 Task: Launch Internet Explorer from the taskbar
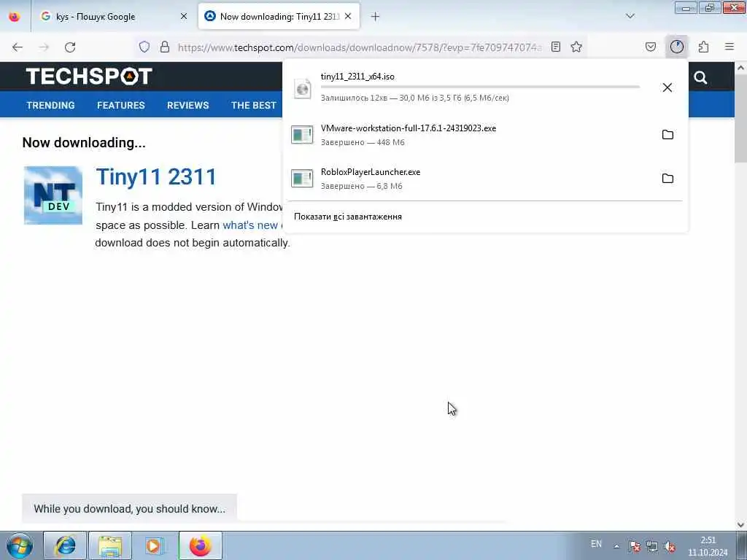pyautogui.click(x=65, y=545)
